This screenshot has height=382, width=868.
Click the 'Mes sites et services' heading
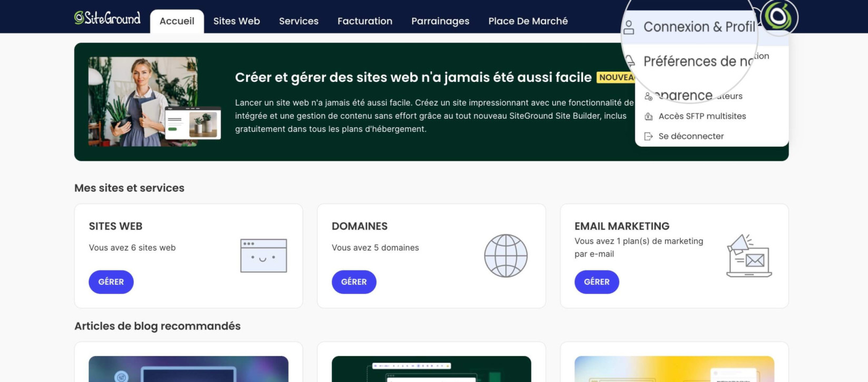coord(129,188)
